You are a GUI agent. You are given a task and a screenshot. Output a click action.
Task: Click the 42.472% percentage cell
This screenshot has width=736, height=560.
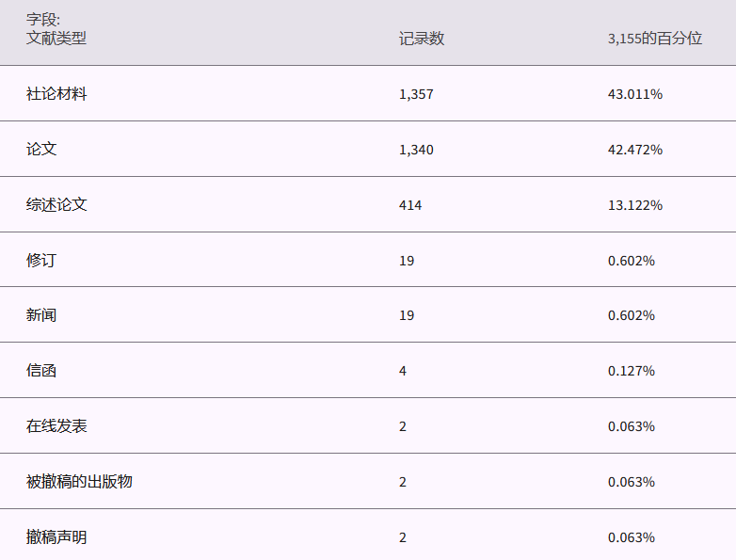(634, 150)
